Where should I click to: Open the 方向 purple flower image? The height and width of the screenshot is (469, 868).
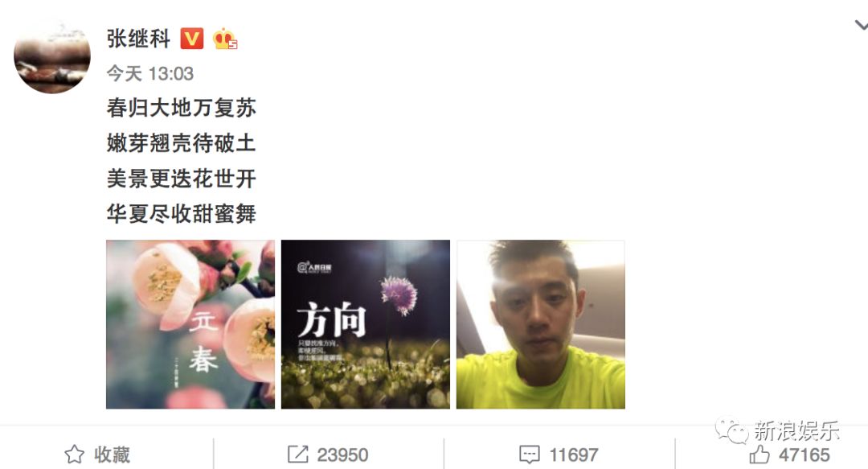tap(366, 324)
